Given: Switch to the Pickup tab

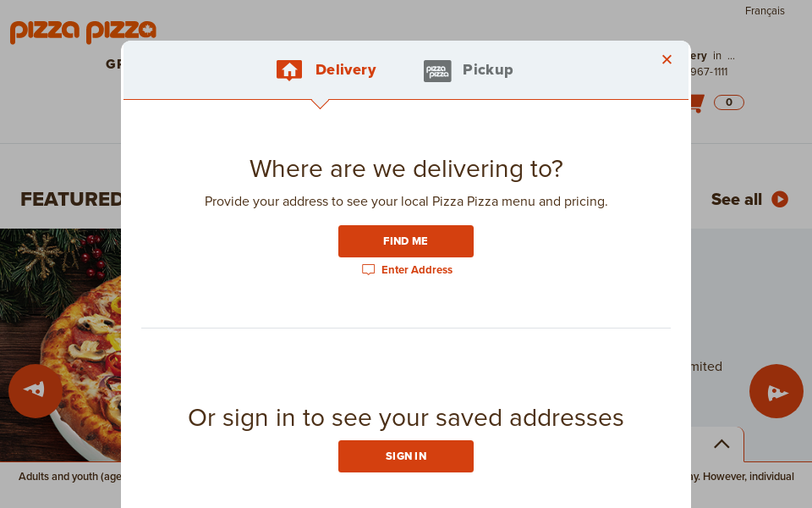Looking at the screenshot, I should (487, 70).
